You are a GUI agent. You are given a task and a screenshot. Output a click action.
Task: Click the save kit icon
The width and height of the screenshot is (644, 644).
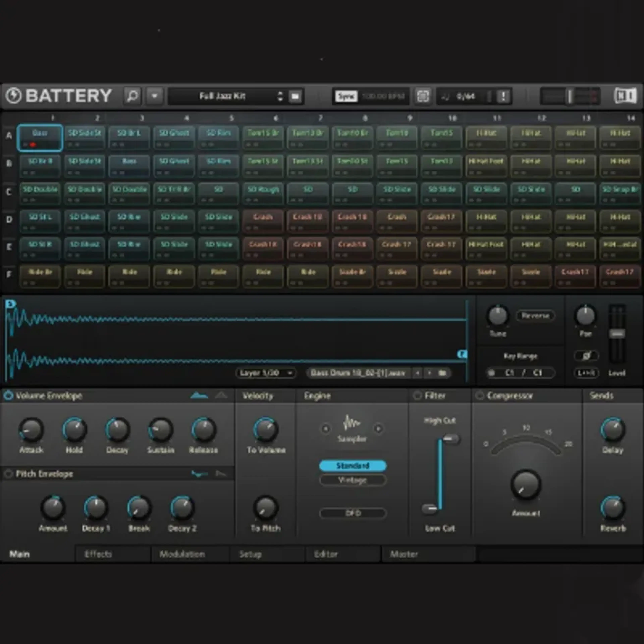[x=295, y=96]
